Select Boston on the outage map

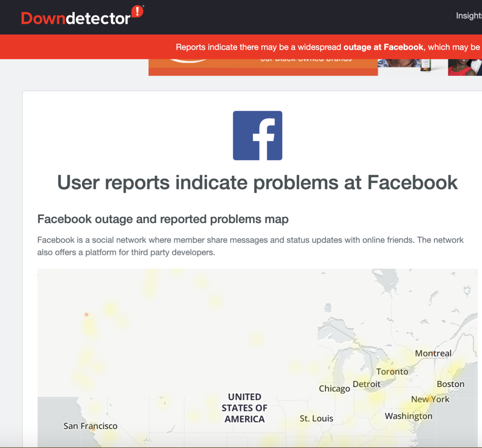(450, 384)
